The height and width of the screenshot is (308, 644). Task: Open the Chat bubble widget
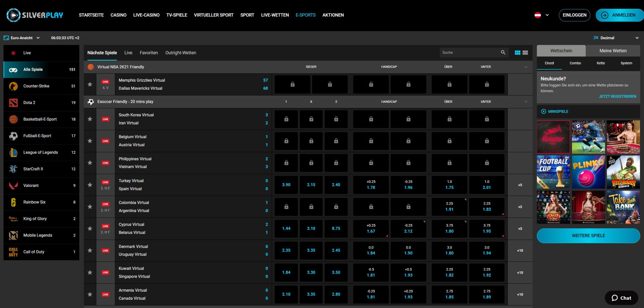tap(621, 298)
